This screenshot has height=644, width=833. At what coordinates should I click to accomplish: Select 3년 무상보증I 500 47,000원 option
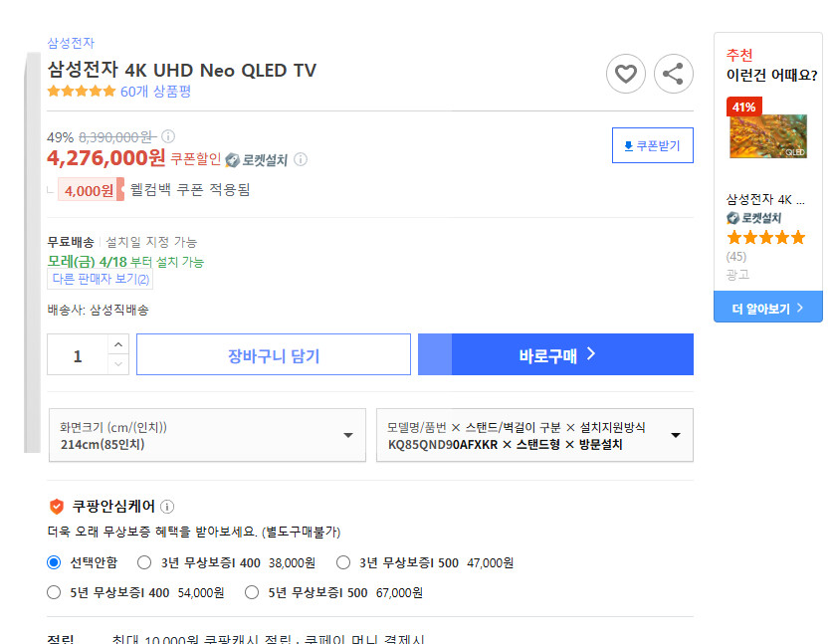click(343, 562)
